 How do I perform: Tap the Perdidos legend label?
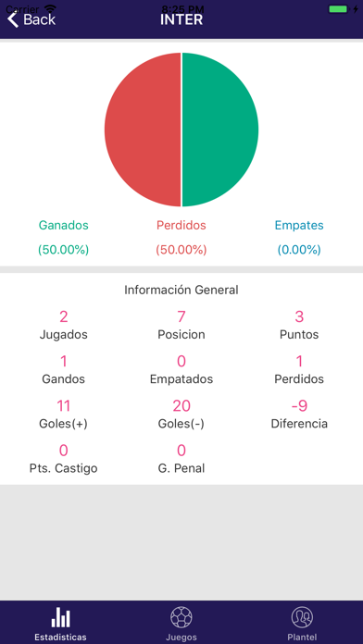pos(181,225)
